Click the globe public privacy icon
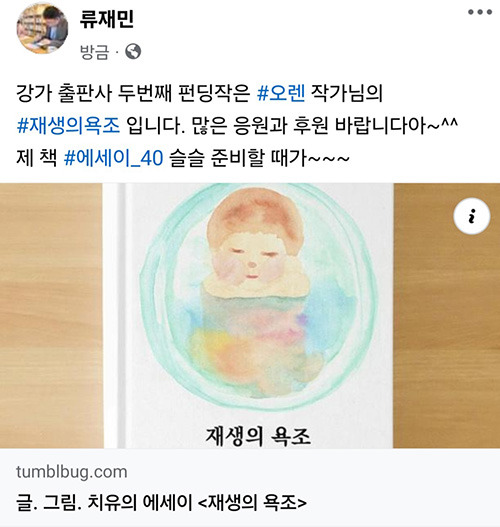The width and height of the screenshot is (500, 527). pos(133,51)
